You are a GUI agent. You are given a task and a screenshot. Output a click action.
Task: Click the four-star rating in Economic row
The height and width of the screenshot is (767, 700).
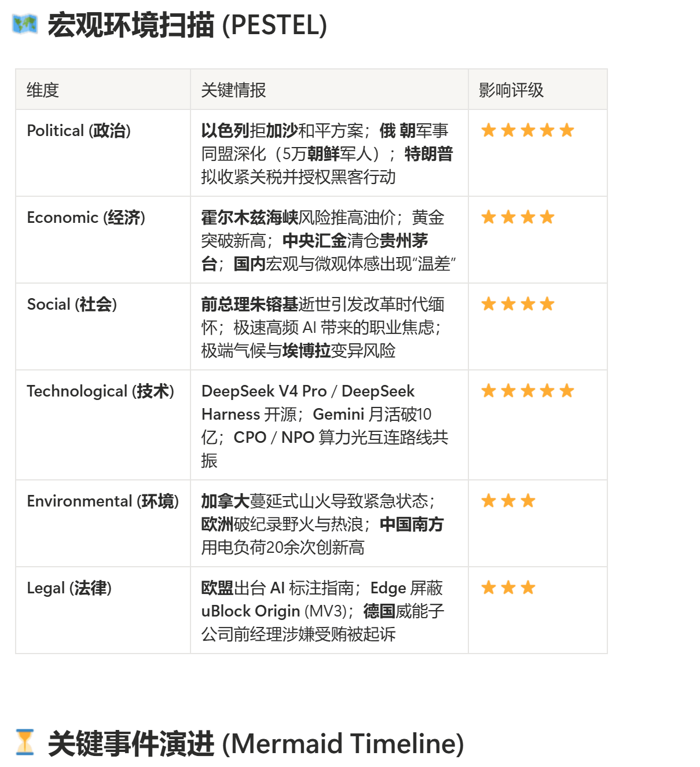518,217
